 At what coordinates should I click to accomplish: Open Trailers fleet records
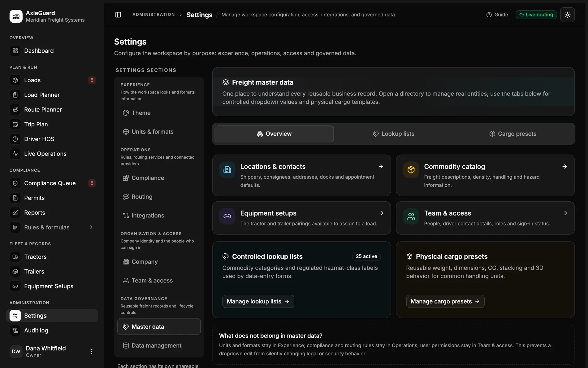(x=52, y=271)
